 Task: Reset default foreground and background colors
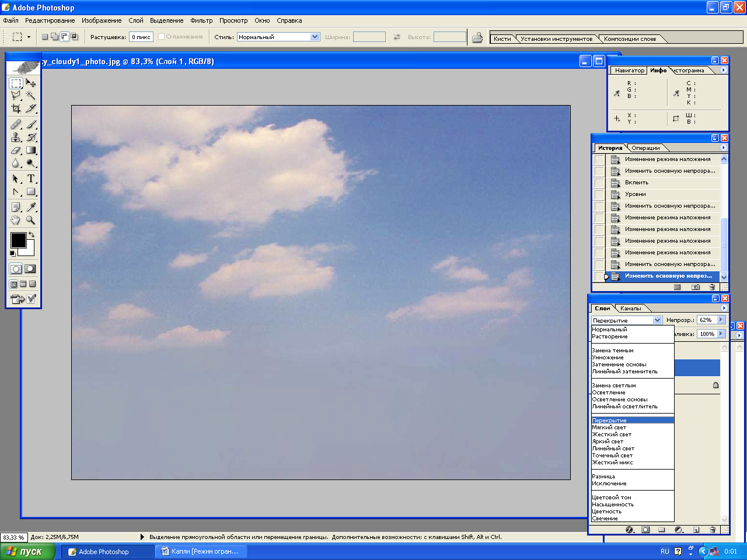[x=13, y=253]
